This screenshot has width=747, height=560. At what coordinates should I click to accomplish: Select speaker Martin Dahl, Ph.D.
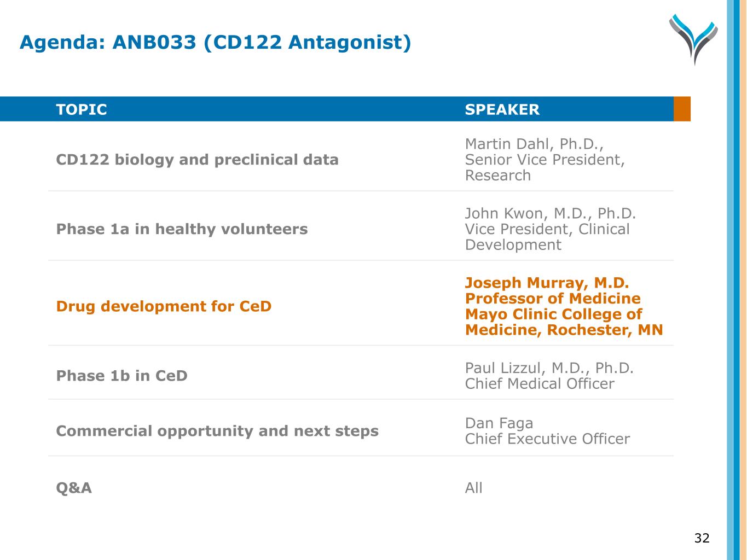(534, 144)
